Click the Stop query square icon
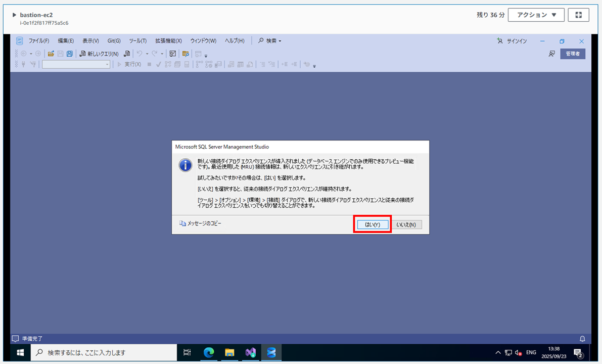Screen dimensions: 602x364 (x=149, y=65)
